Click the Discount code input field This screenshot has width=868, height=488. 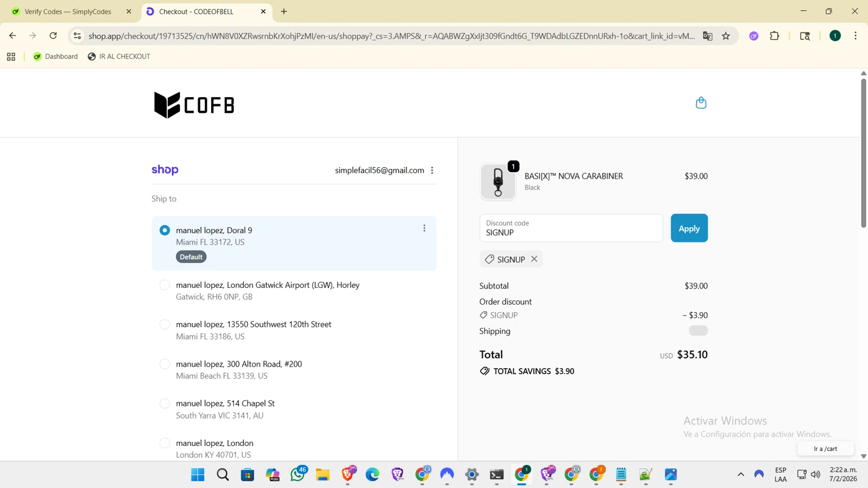pos(571,228)
